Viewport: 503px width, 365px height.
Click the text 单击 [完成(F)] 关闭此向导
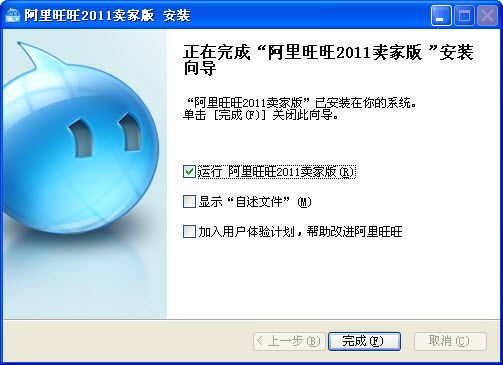click(261, 115)
